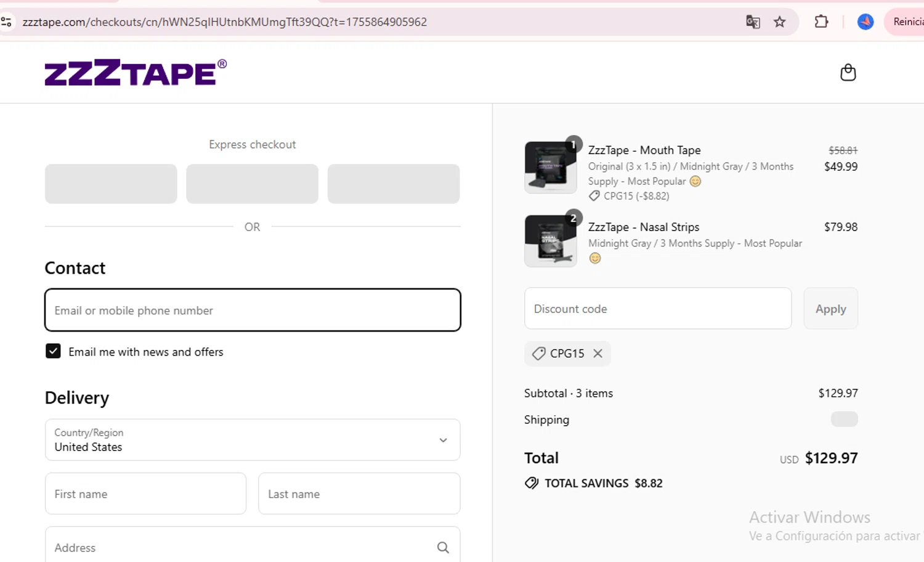Open the browser profile avatar
Image resolution: width=924 pixels, height=562 pixels.
pyautogui.click(x=865, y=22)
